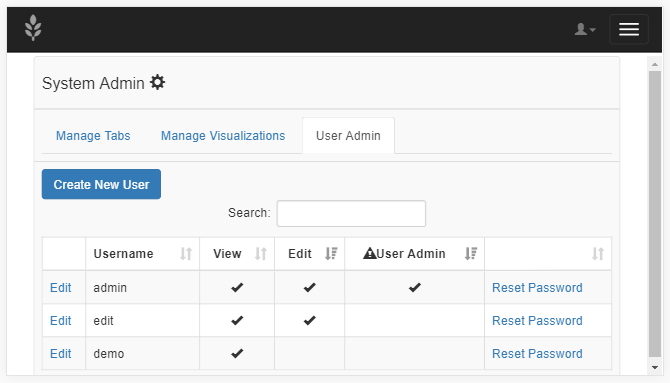Click the Create New User button

(x=101, y=184)
